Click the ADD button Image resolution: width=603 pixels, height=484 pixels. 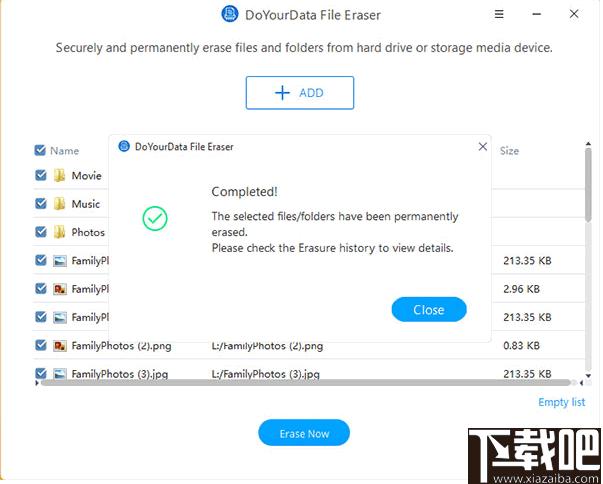[300, 93]
